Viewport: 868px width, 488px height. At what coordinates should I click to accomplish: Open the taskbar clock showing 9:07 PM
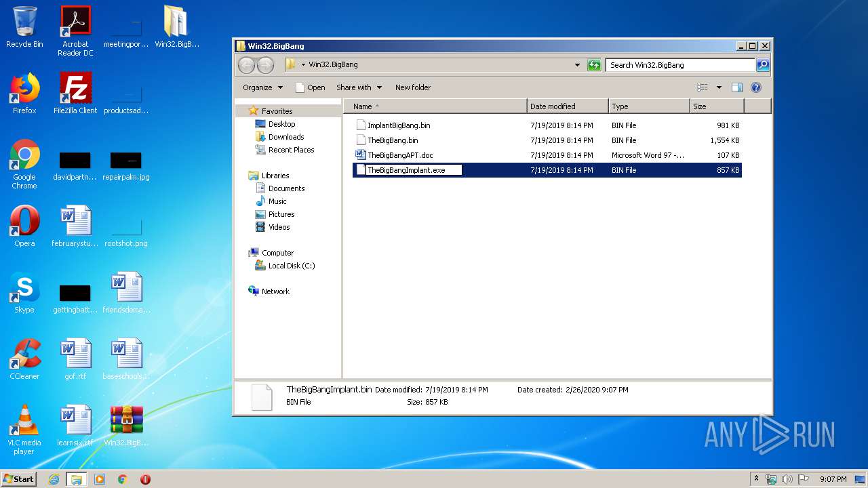click(x=833, y=479)
